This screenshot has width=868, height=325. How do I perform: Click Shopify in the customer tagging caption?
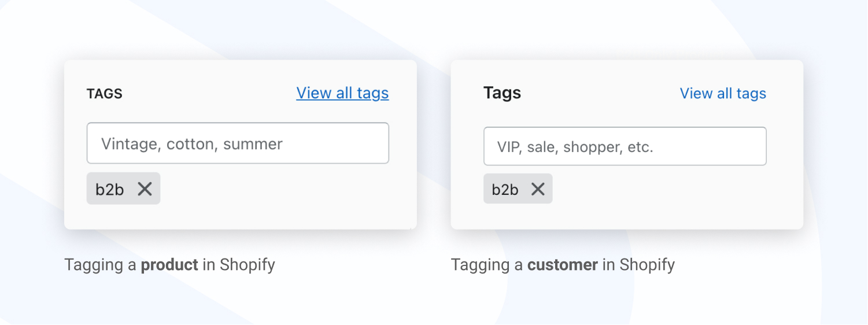647,265
